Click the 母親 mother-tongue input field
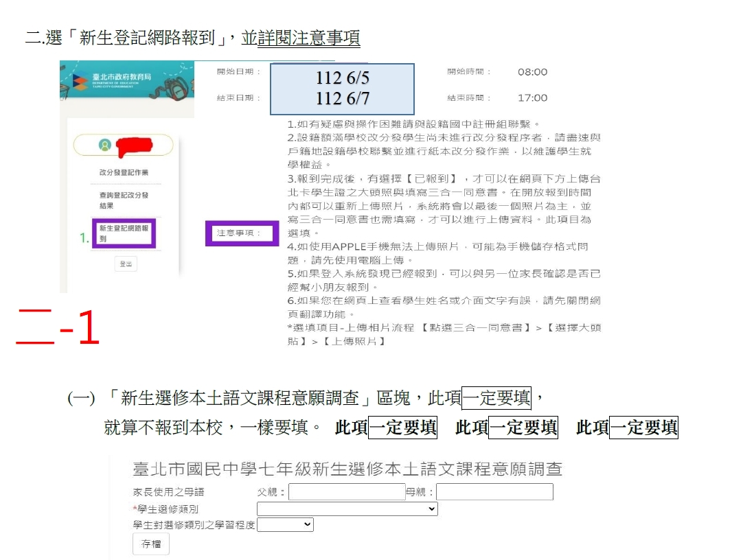 494,492
